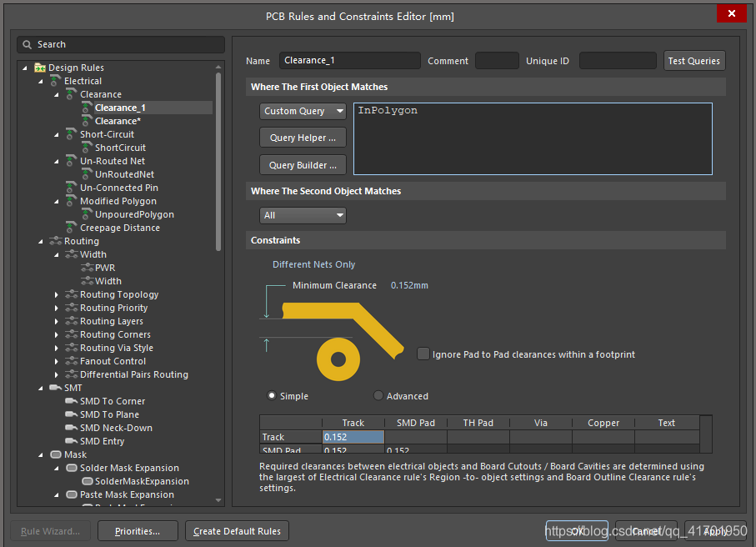The image size is (756, 547).
Task: Select the Clearance* rule in tree
Action: click(x=118, y=121)
